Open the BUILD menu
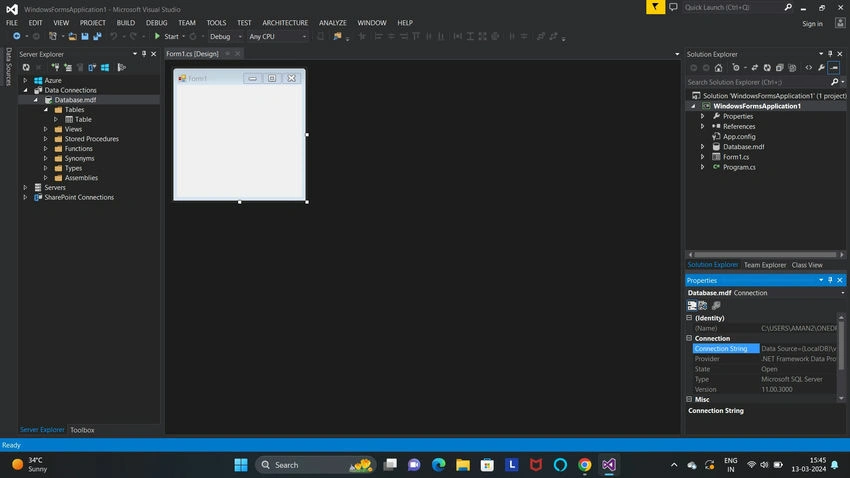 point(125,23)
